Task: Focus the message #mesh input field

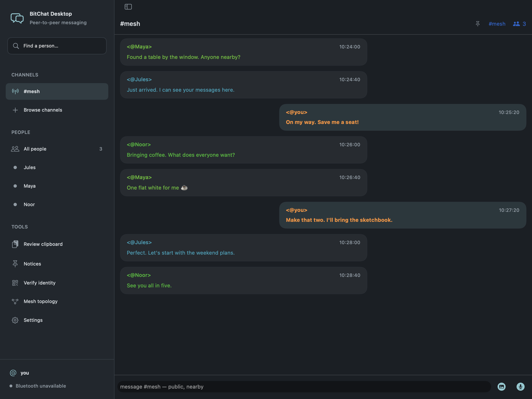Action: tap(304, 386)
